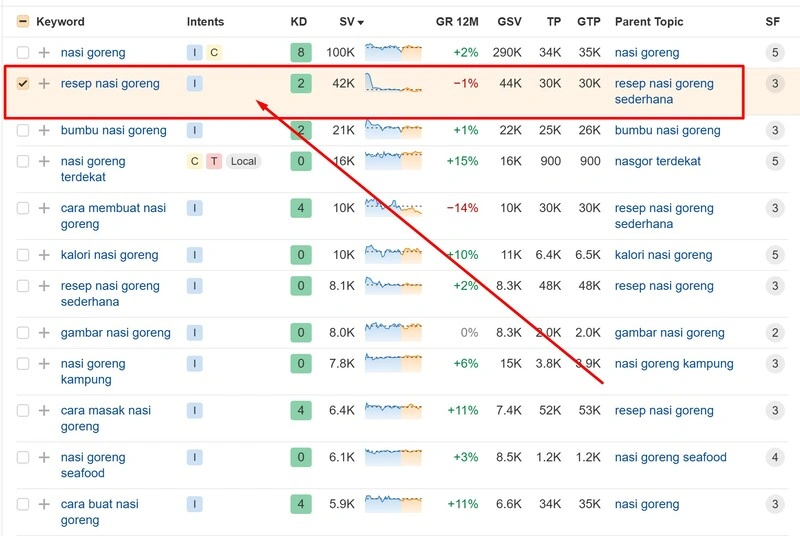This screenshot has width=800, height=536.
Task: Click the 100K search volume value
Action: [x=340, y=53]
